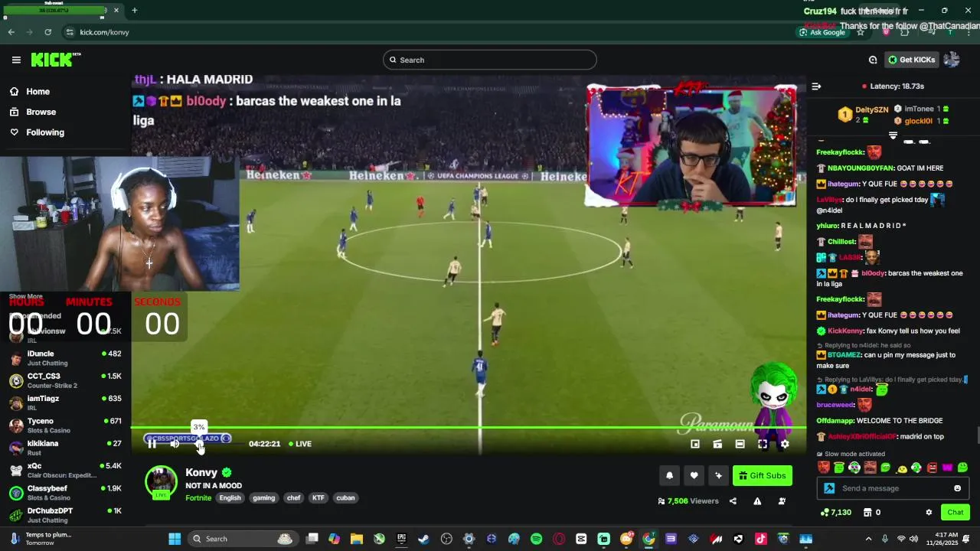Toggle theater mode in the player
980x551 pixels.
pos(740,444)
